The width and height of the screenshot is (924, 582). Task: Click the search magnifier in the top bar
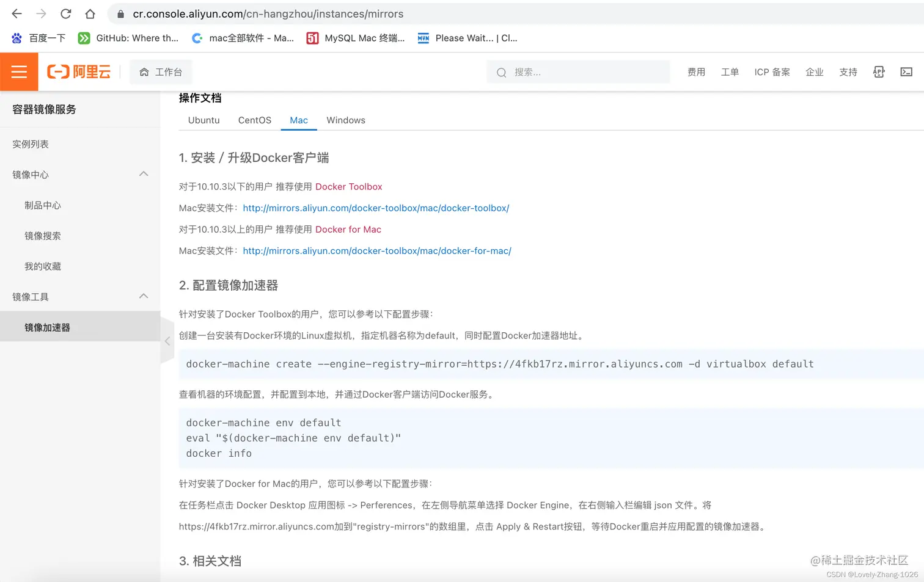pos(501,72)
